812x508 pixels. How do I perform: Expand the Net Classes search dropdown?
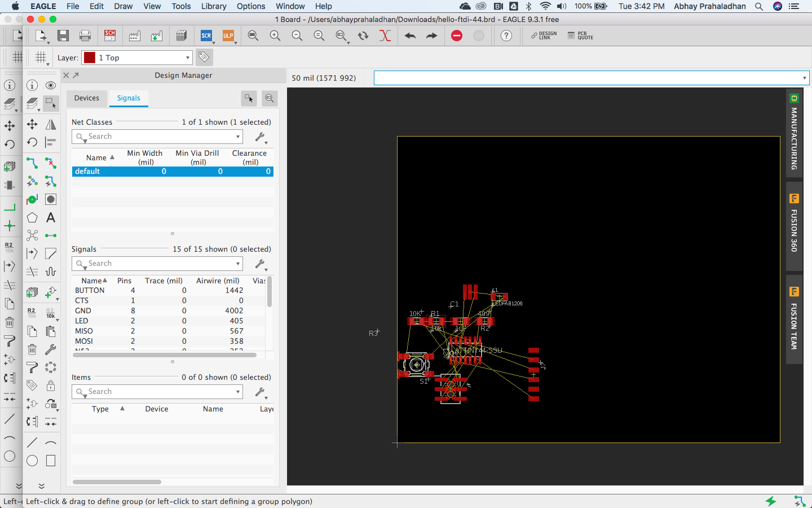pos(237,137)
